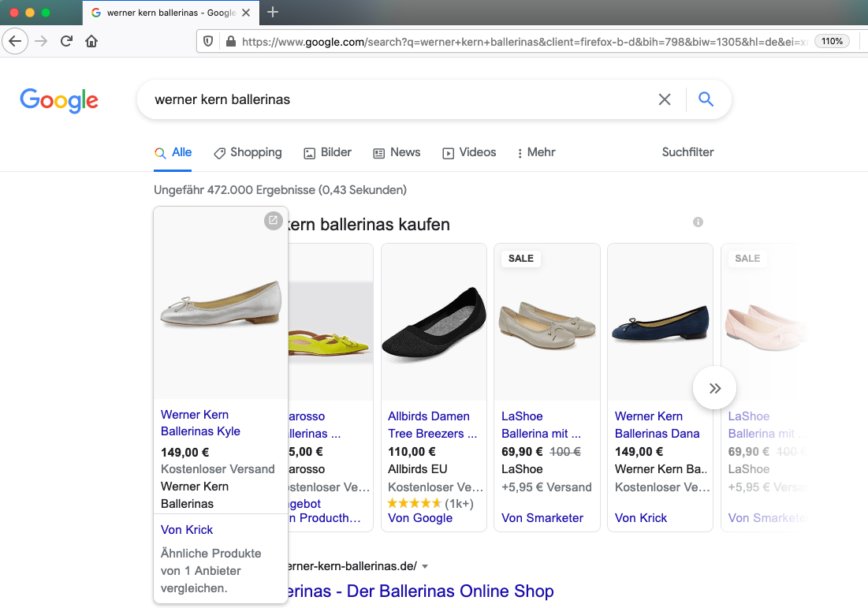This screenshot has height=608, width=868.
Task: Click the black Allbirds shoe image
Action: pos(434,322)
